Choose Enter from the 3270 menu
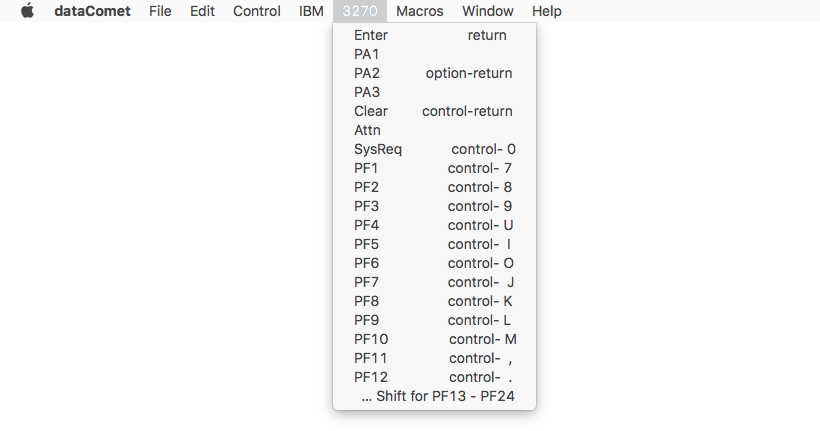 [x=434, y=35]
